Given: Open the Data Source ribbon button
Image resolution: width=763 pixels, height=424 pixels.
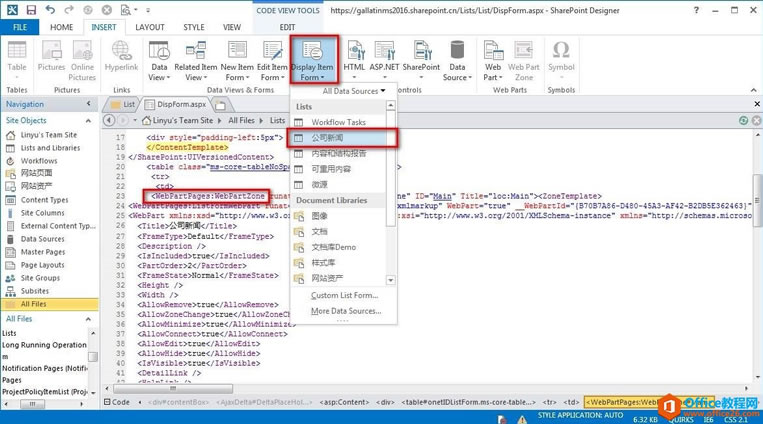Looking at the screenshot, I should [457, 58].
